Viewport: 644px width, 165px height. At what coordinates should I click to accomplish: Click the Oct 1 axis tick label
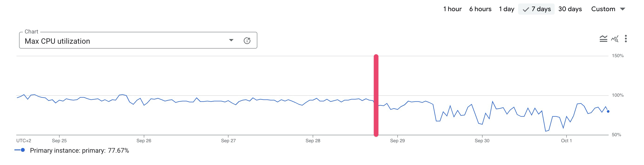566,141
